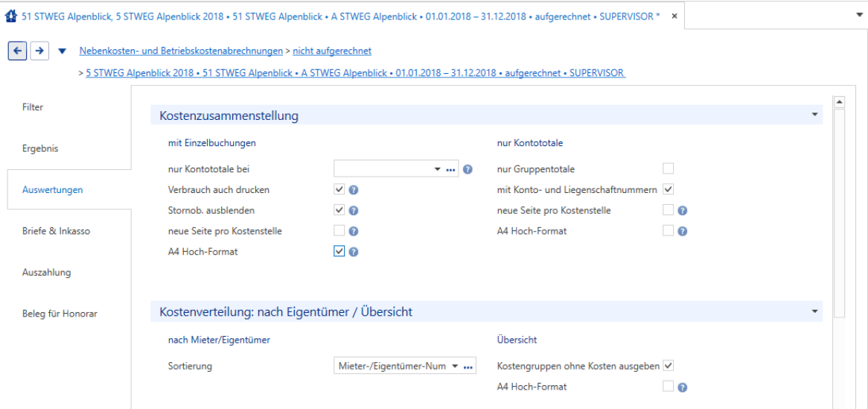Viewport: 868px width, 409px height.
Task: Open help for 'nur Kontototale' A4 Hoch-Format
Action: point(683,231)
